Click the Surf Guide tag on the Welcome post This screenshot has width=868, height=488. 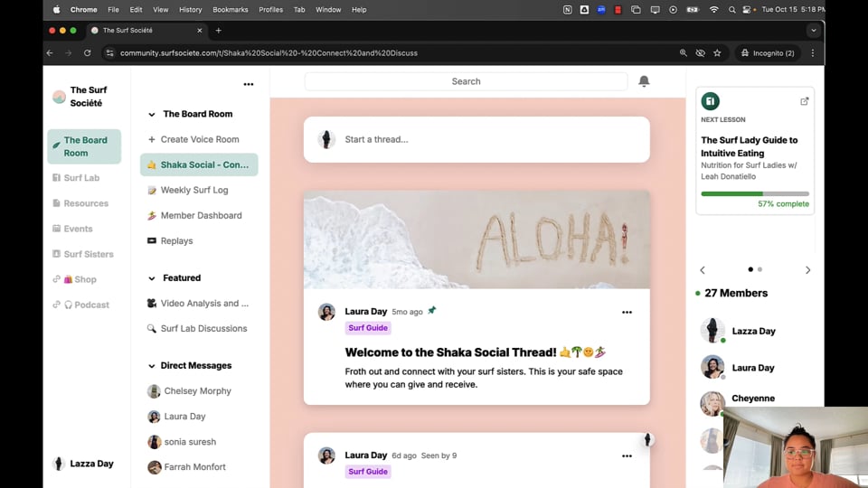pyautogui.click(x=368, y=327)
